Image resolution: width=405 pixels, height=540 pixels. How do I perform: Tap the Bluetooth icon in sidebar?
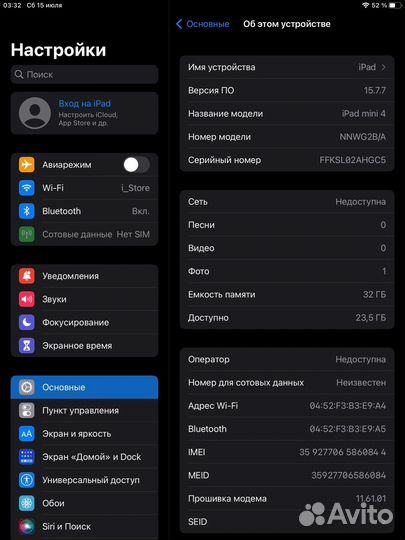pyautogui.click(x=27, y=211)
